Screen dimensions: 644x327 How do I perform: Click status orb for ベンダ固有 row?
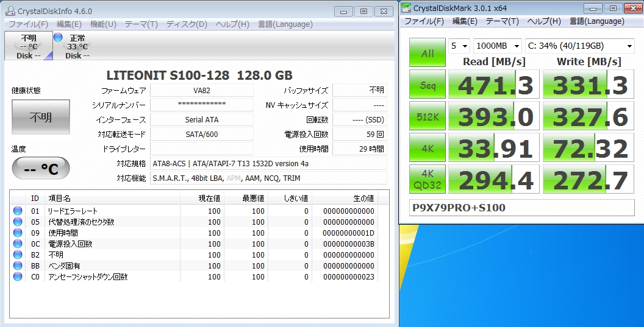pyautogui.click(x=17, y=266)
